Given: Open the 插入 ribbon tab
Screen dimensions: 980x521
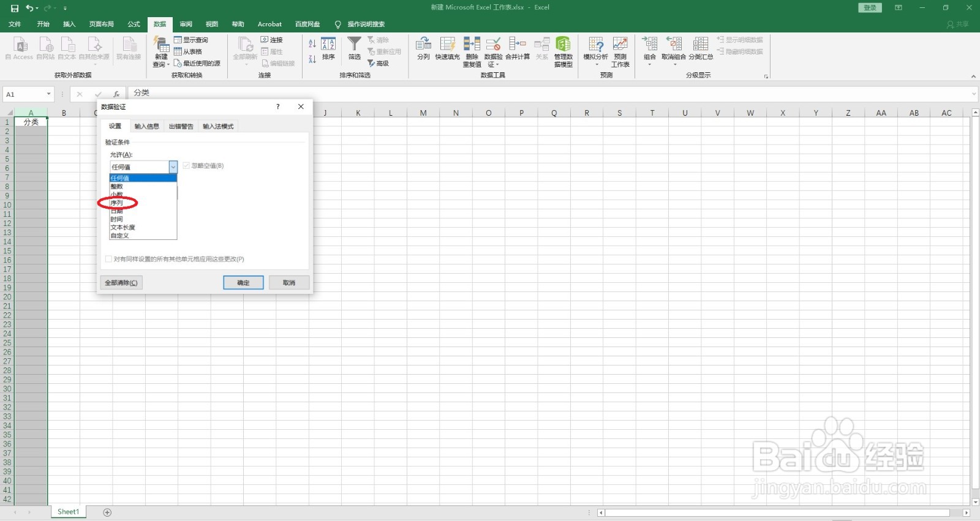Looking at the screenshot, I should (69, 24).
